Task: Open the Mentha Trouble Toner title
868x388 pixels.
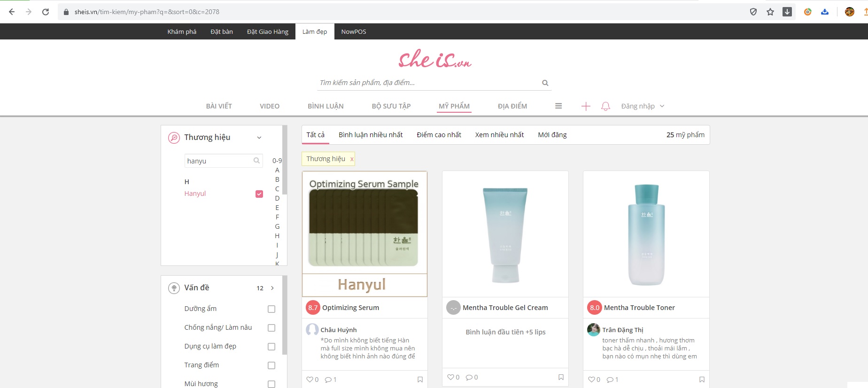Action: pos(639,308)
